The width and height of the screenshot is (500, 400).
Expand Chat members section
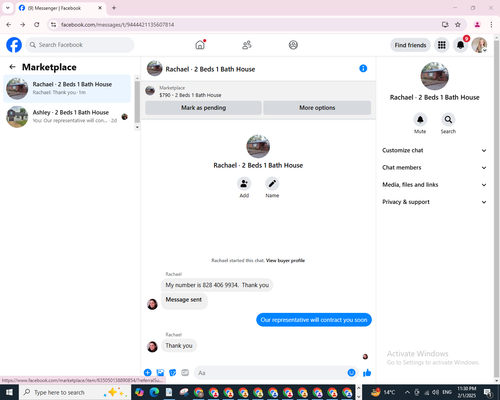click(x=434, y=167)
